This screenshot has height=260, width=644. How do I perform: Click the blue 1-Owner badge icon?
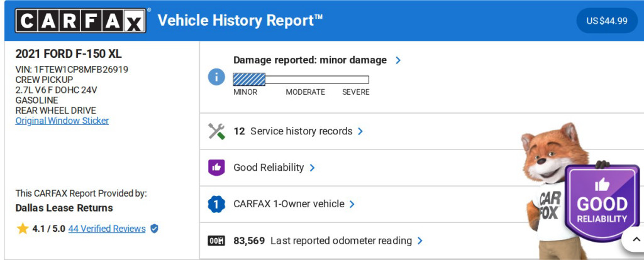(216, 204)
